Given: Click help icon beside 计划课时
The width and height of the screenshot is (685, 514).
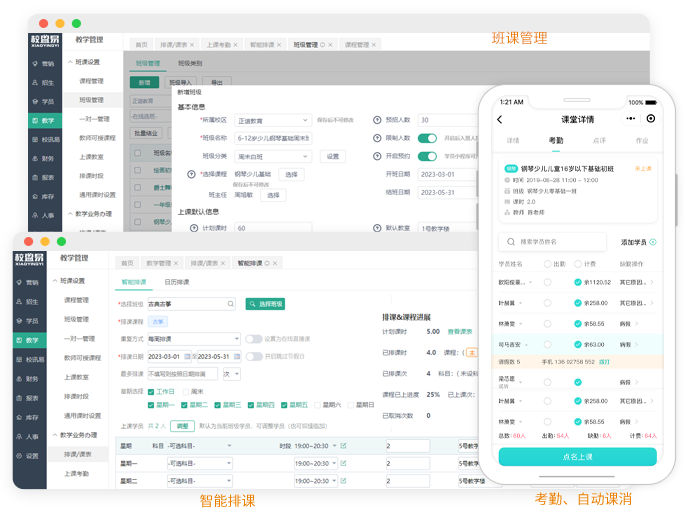Looking at the screenshot, I should point(194,228).
